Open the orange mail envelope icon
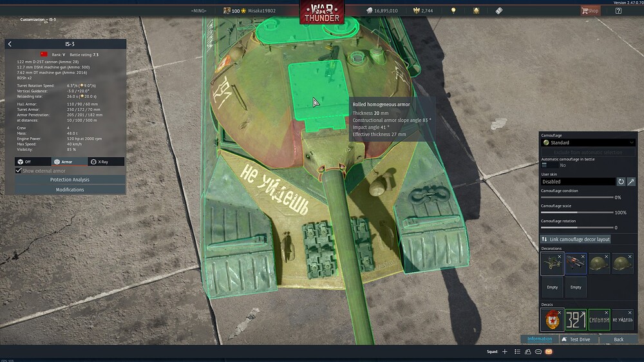Viewport: 644px width, 362px height. click(x=549, y=352)
